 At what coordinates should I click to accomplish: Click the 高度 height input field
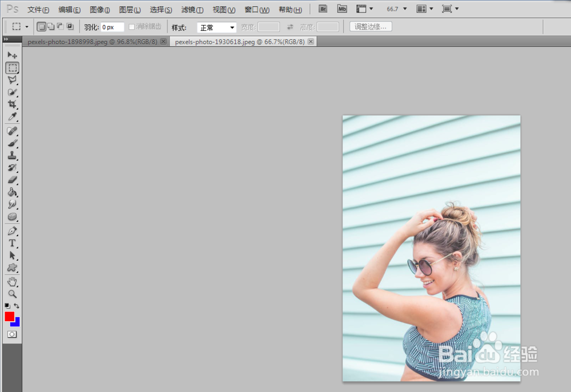(x=328, y=27)
